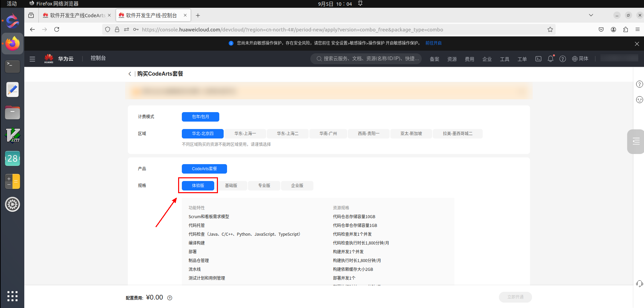This screenshot has width=644, height=308.
Task: Go to the 控制台 console link
Action: pos(98,58)
